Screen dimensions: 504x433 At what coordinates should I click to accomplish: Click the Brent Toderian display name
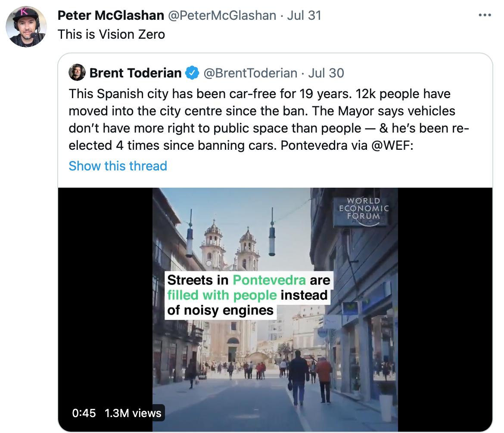pos(135,73)
